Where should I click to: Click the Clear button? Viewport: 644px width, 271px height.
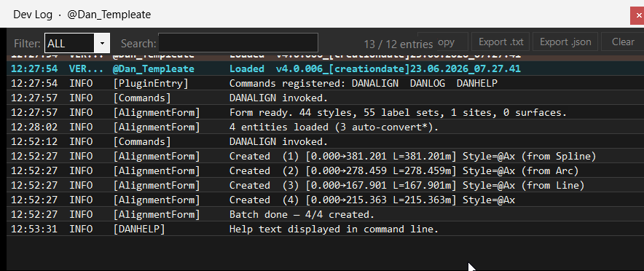coord(623,42)
